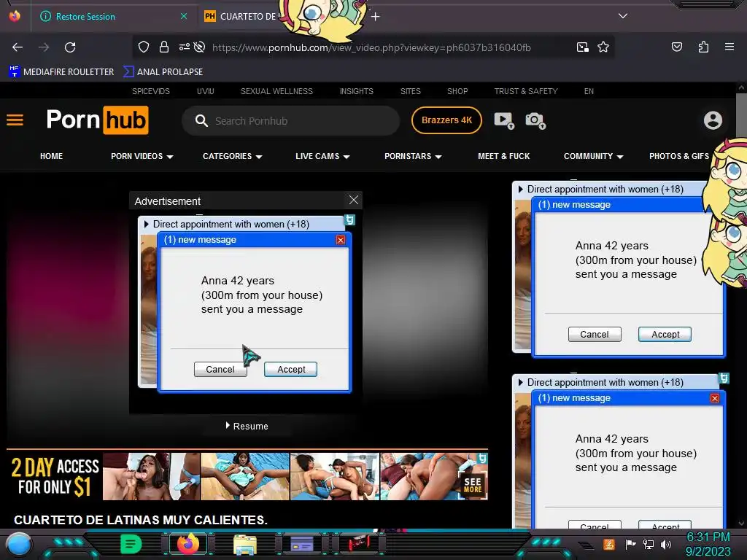Open the EN language selector
Screen dimensions: 747x560
pyautogui.click(x=589, y=91)
